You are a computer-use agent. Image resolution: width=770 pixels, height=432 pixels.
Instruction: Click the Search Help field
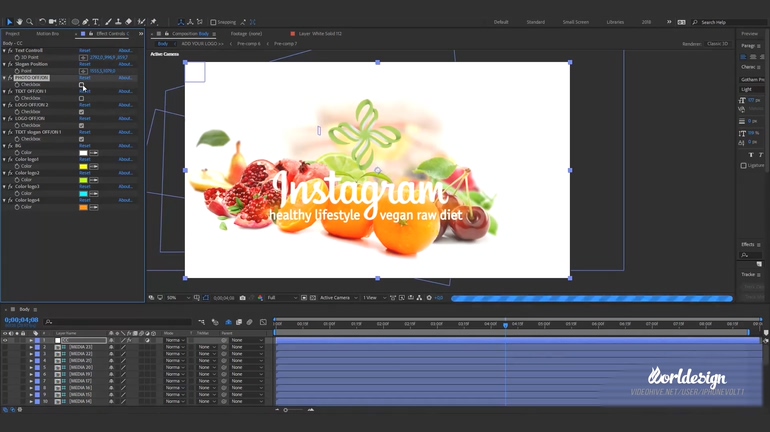730,22
